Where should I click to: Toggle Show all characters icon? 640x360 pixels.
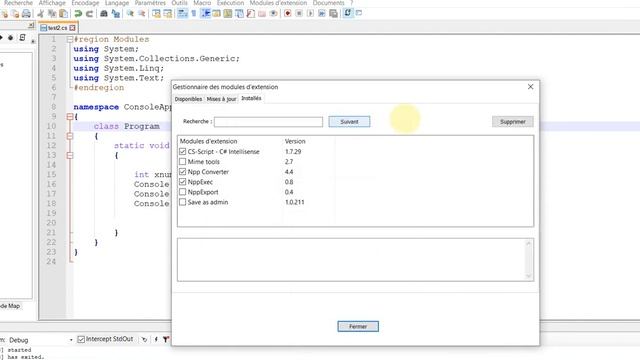coord(194,13)
